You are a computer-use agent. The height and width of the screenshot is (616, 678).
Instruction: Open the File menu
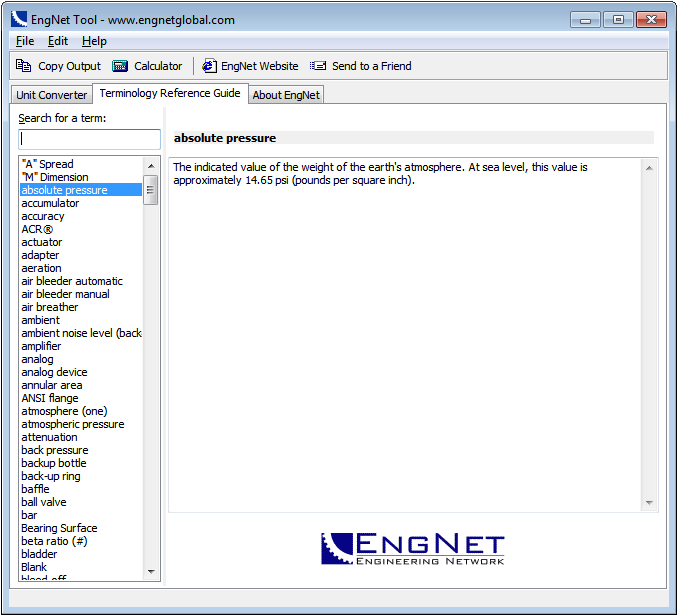tap(25, 41)
